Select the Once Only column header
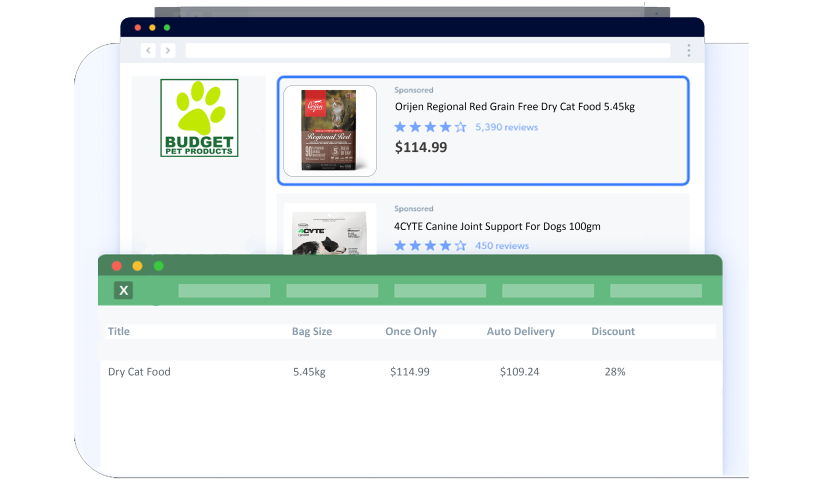Screen dimensions: 823x480 point(411,332)
